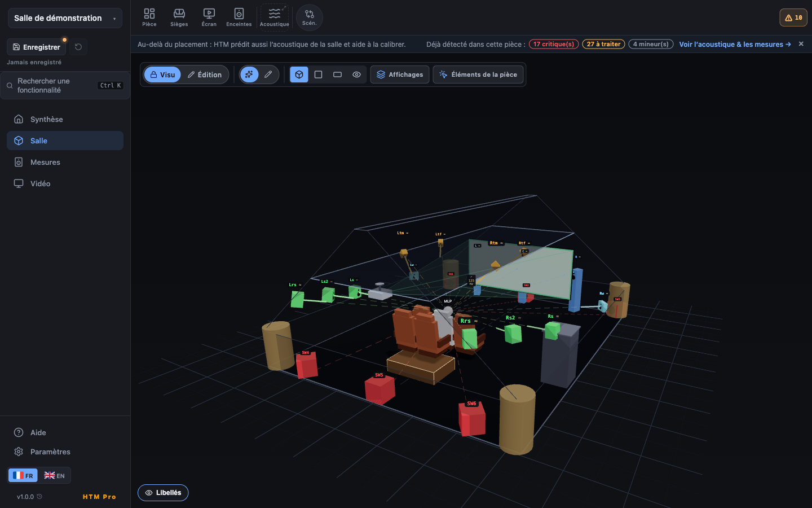This screenshot has height=508, width=812.
Task: Open the Sièges toolbar section
Action: [x=179, y=17]
